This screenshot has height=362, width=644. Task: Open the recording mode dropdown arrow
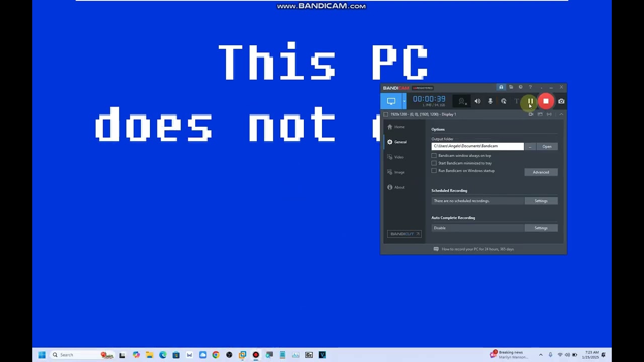(x=404, y=101)
